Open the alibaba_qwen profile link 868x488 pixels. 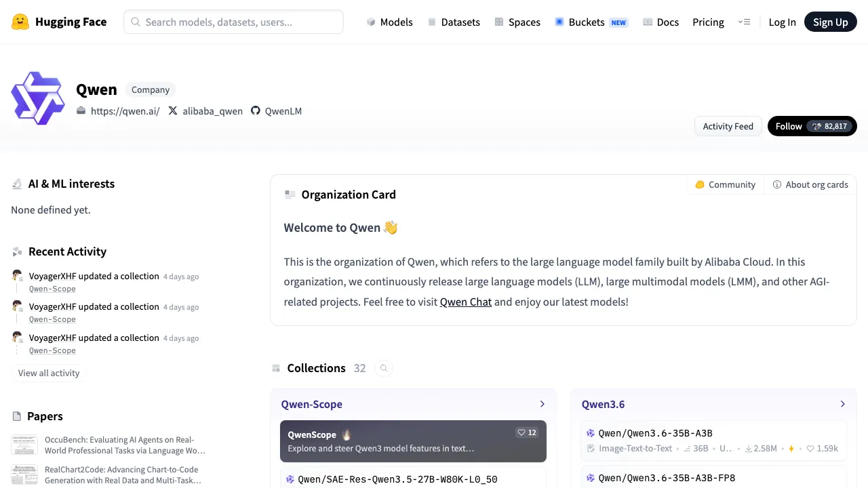point(212,110)
